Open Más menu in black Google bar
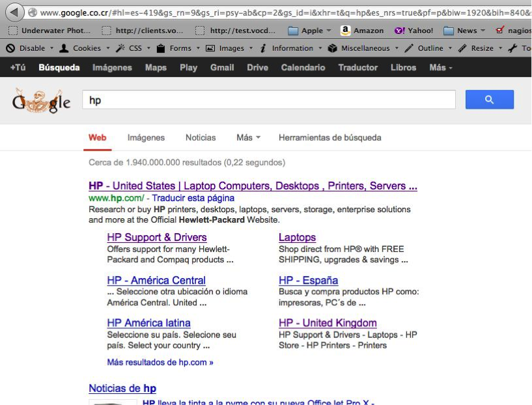The height and width of the screenshot is (405, 532). tap(441, 68)
